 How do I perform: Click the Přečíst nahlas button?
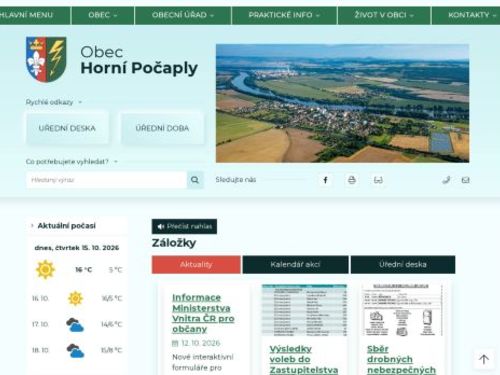click(184, 226)
